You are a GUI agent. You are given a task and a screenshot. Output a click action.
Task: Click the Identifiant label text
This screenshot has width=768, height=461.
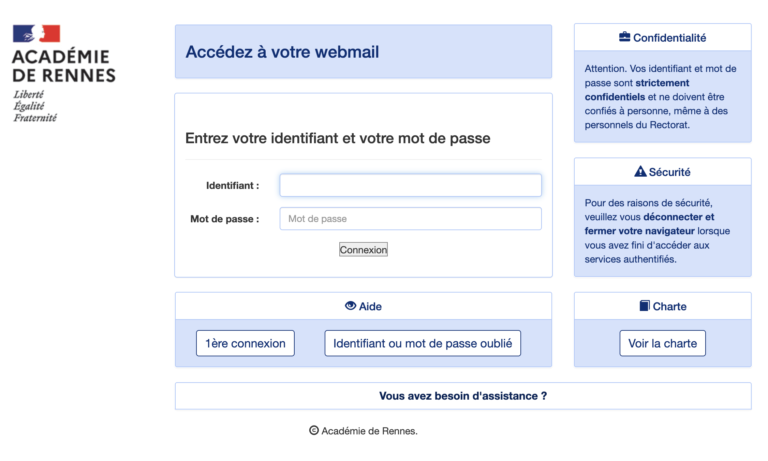click(232, 186)
